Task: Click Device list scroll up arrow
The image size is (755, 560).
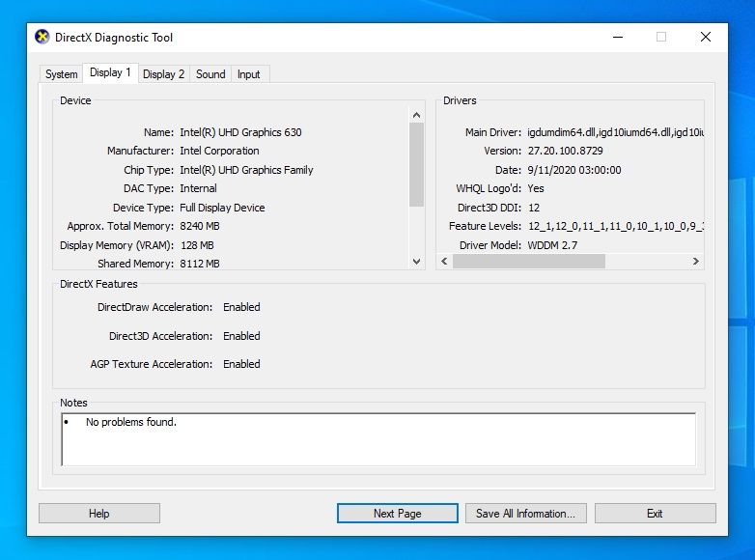Action: pyautogui.click(x=416, y=115)
